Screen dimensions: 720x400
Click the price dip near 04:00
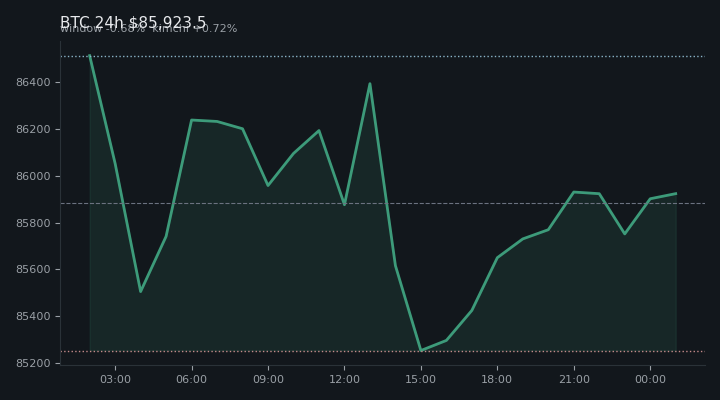point(141,292)
